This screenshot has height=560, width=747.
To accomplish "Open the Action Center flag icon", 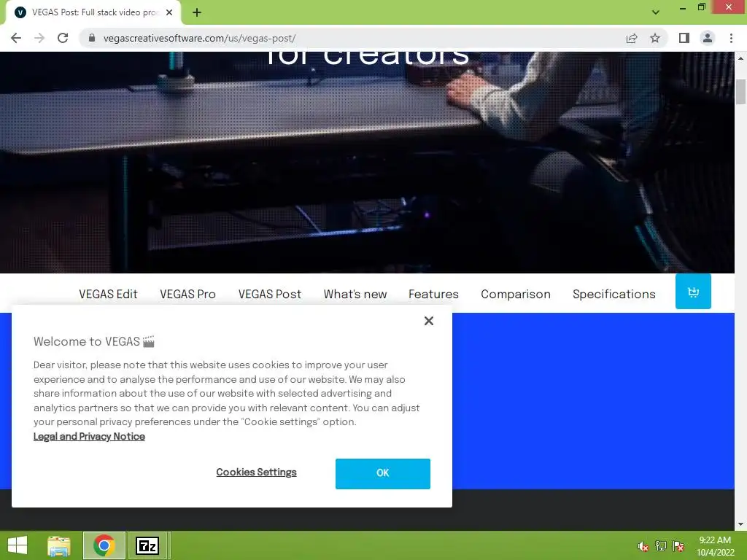I will point(678,546).
